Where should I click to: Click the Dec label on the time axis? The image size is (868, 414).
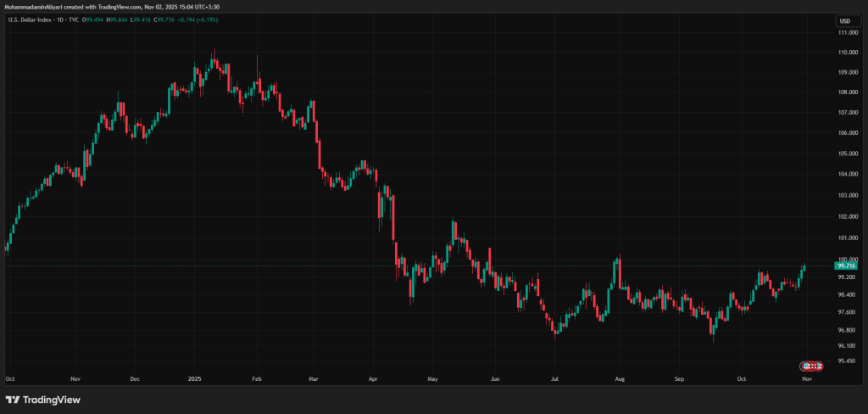134,380
